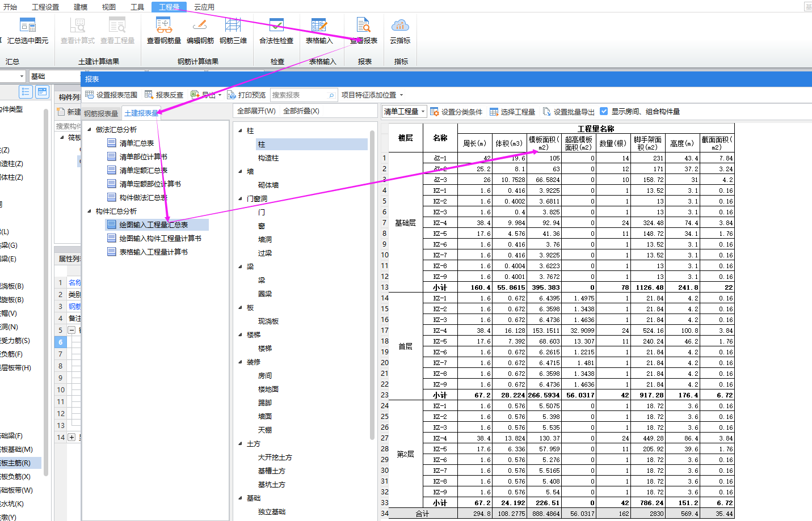The height and width of the screenshot is (521, 812).
Task: Select the 砌体墙 category item
Action: [x=268, y=185]
